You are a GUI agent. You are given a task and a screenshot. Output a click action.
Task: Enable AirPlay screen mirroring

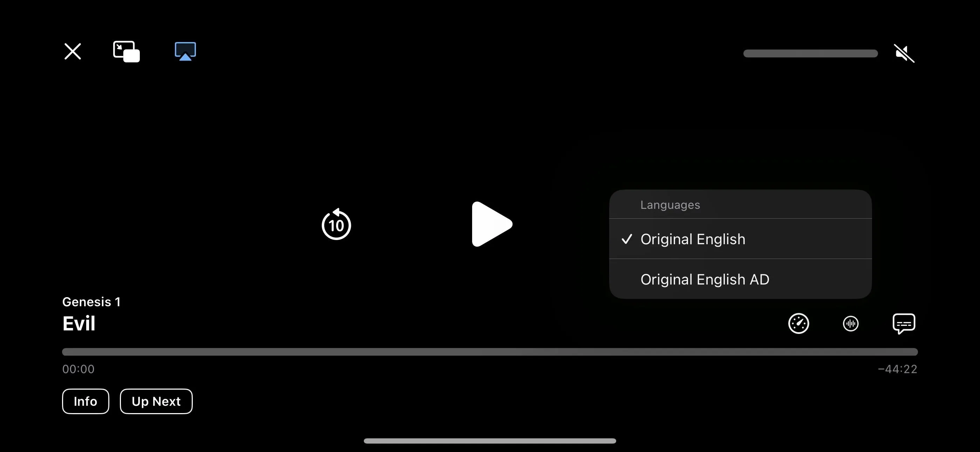coord(185,51)
